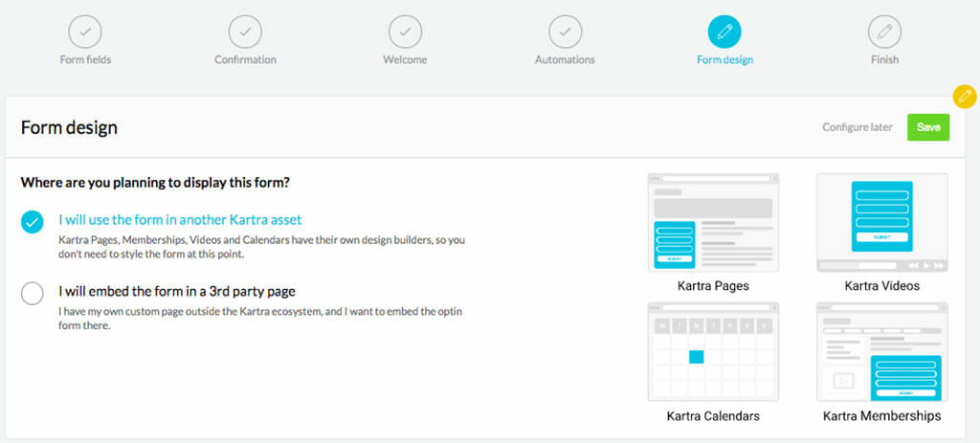This screenshot has height=443, width=980.
Task: Go to the Confirmation step label
Action: click(245, 60)
